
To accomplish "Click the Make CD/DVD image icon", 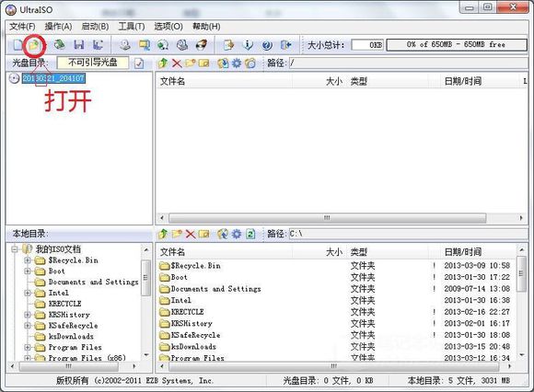I will (125, 44).
